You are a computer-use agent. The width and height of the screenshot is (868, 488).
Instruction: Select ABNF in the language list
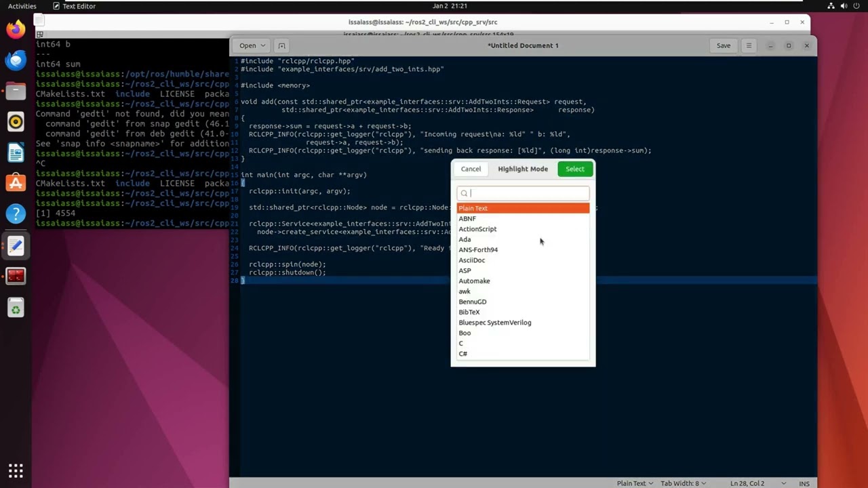tap(523, 218)
